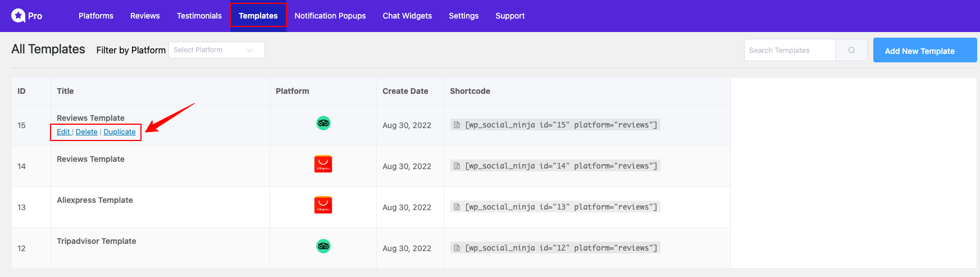This screenshot has height=277, width=980.
Task: Copy shortcode icon for template id 12
Action: (457, 248)
